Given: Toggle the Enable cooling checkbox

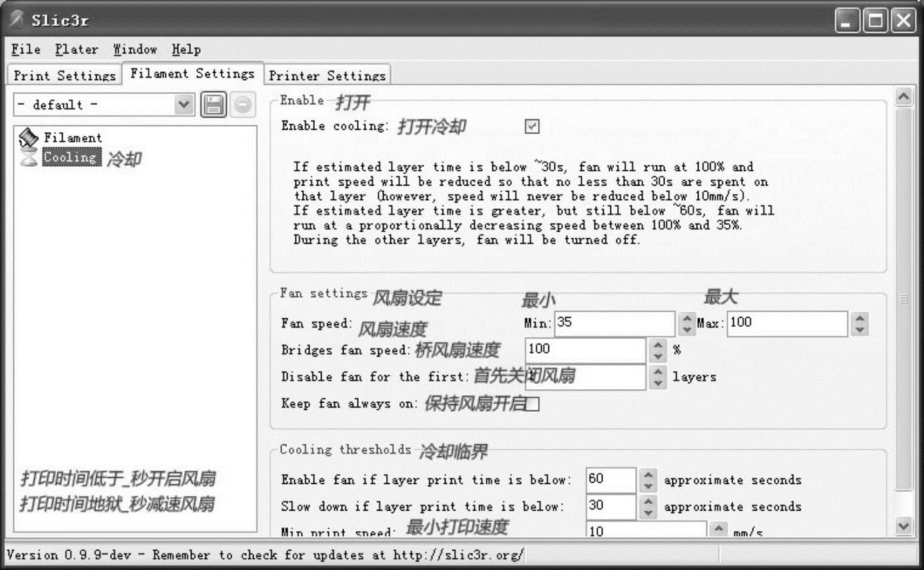Looking at the screenshot, I should (532, 126).
